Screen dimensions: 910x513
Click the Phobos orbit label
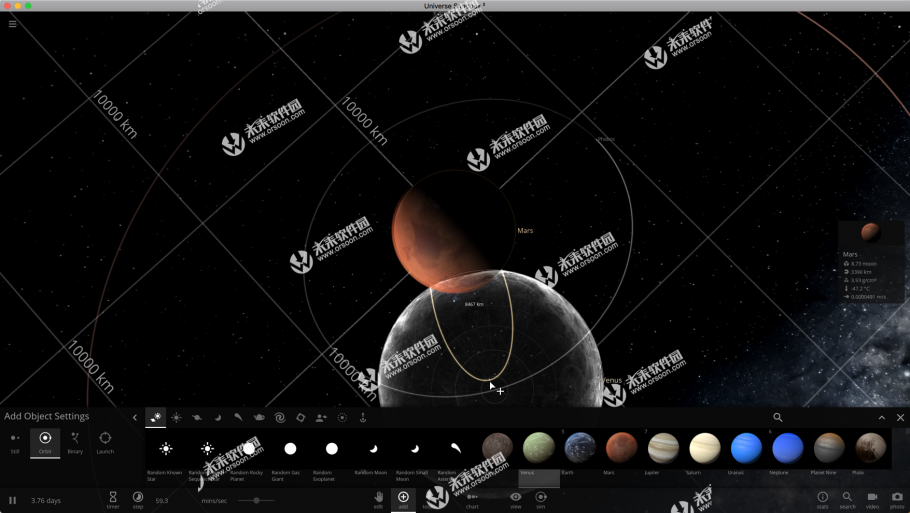pos(606,139)
